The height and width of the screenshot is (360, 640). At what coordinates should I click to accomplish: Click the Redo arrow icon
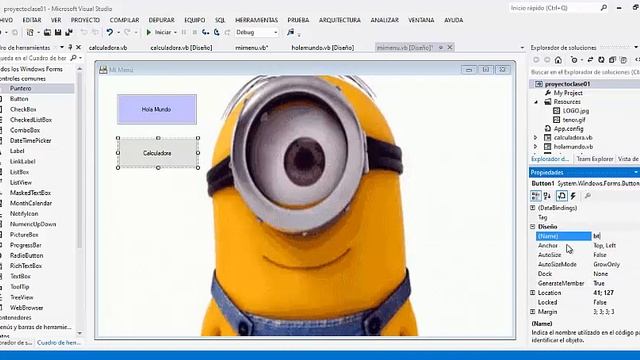(127, 32)
